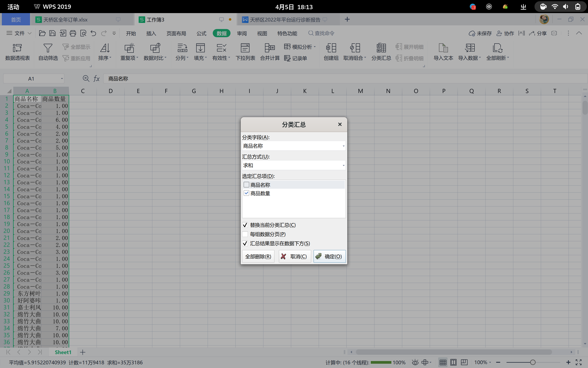This screenshot has height=368, width=588.
Task: Toggle 自动筛选 auto filter
Action: click(x=48, y=52)
